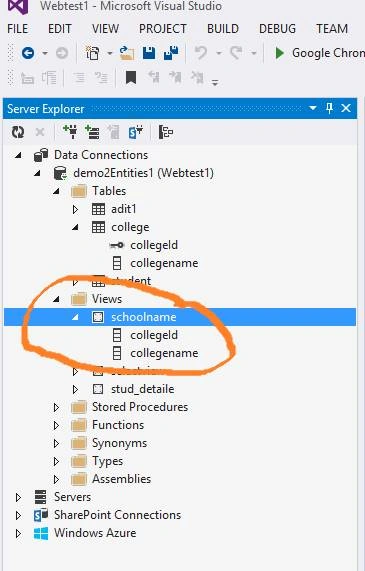
Task: Expand the Assemblies folder
Action: [x=56, y=479]
